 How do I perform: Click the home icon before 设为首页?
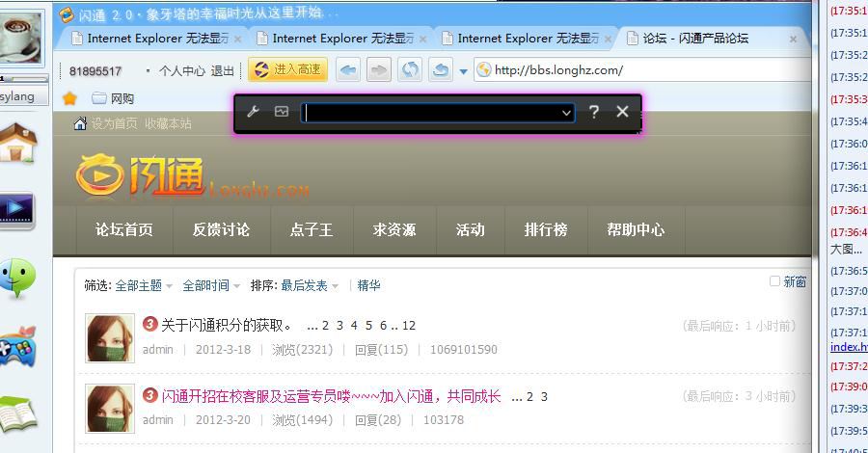point(80,123)
